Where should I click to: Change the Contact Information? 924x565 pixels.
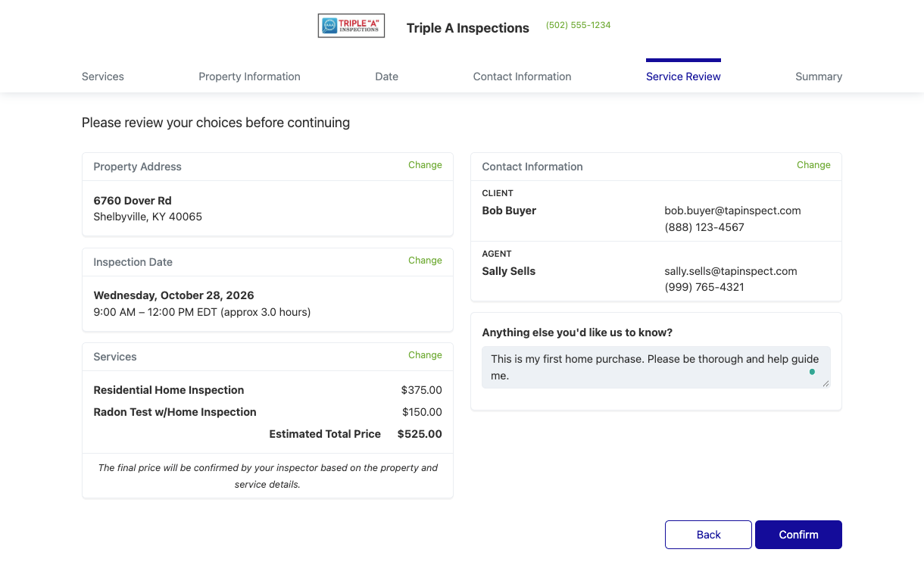pos(813,165)
